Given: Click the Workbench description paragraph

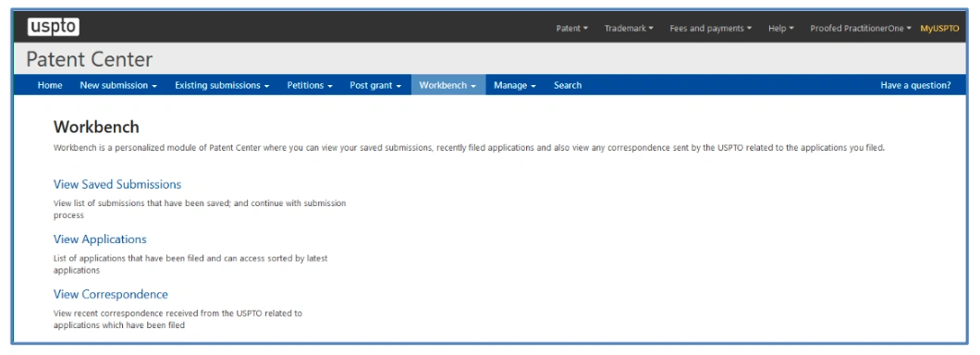Looking at the screenshot, I should tap(469, 148).
